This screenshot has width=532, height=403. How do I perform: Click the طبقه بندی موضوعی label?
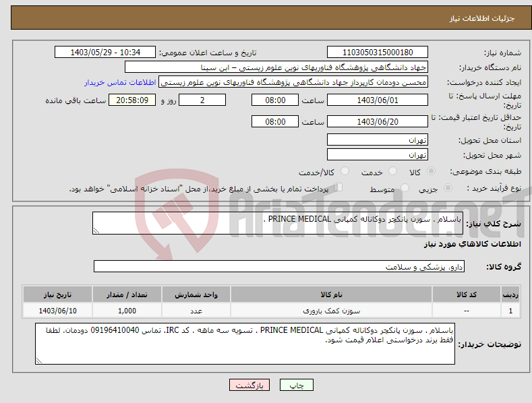tap(485, 171)
